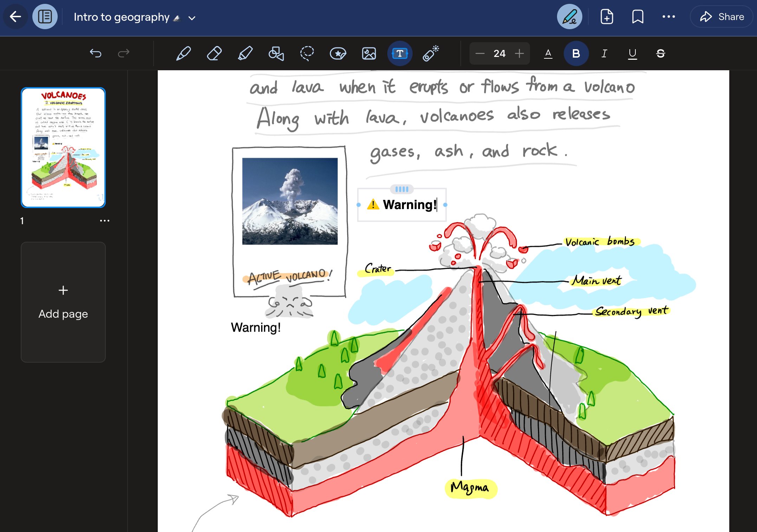
Task: Navigate back to previous view
Action: click(x=15, y=17)
